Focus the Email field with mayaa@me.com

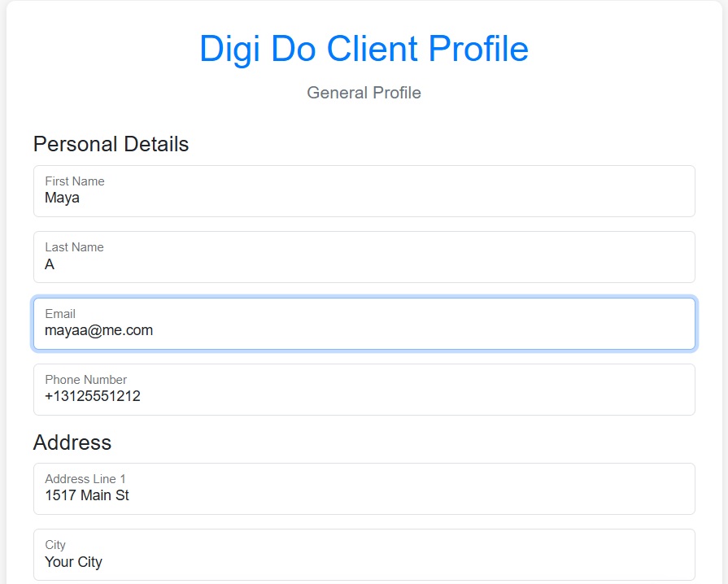tap(364, 324)
